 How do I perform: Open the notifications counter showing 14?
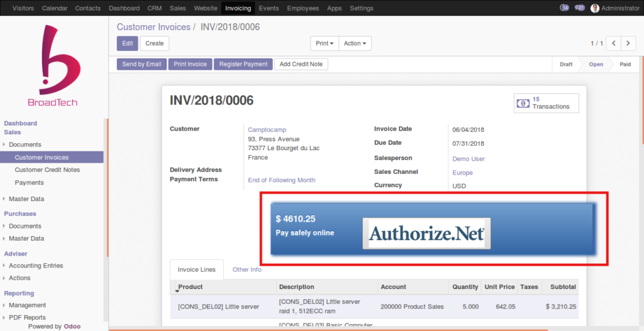[x=564, y=8]
